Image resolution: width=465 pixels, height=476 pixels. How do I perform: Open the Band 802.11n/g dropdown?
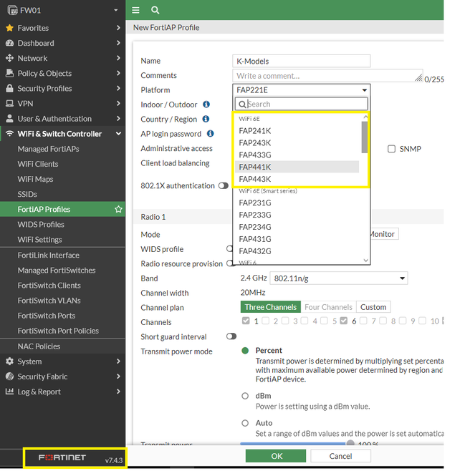pos(339,278)
